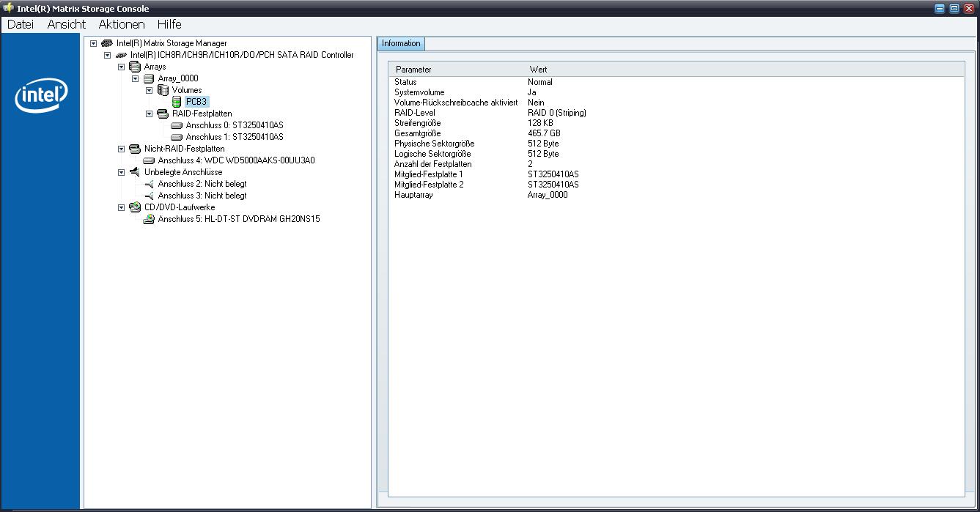Click the Physische Sektorgröße parameter
Screen dimensions: 980x512
tap(435, 144)
